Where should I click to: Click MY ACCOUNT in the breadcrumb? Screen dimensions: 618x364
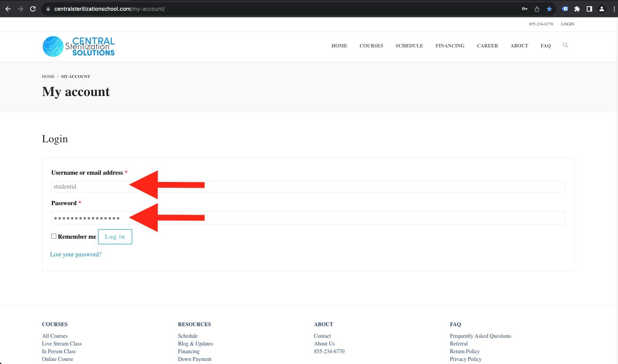(x=76, y=76)
